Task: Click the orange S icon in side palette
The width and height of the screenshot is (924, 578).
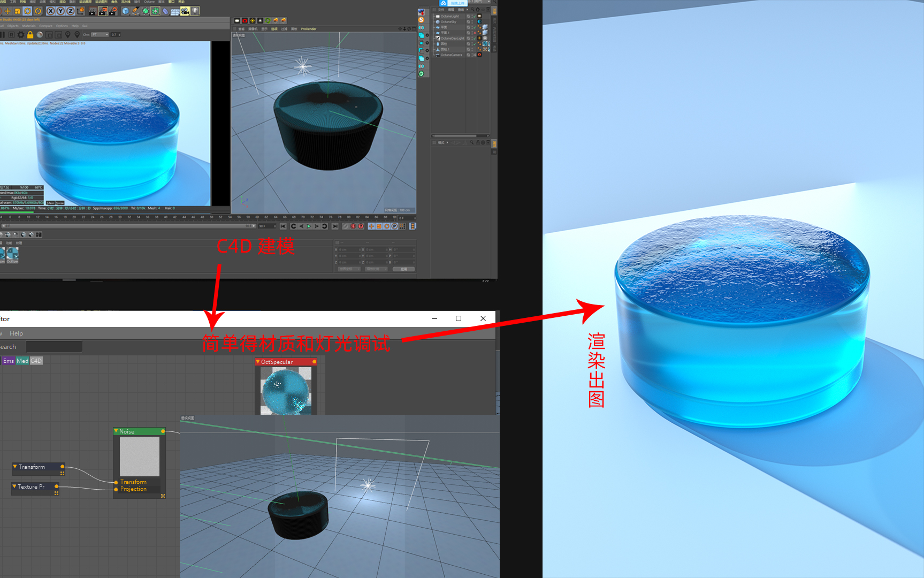Action: pos(421,20)
